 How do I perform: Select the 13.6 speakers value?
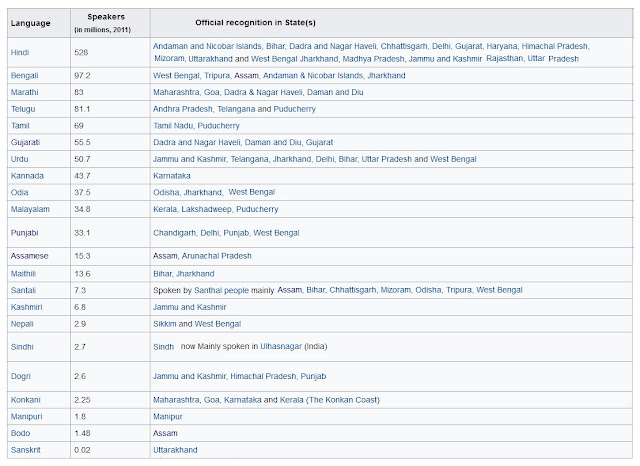click(82, 274)
